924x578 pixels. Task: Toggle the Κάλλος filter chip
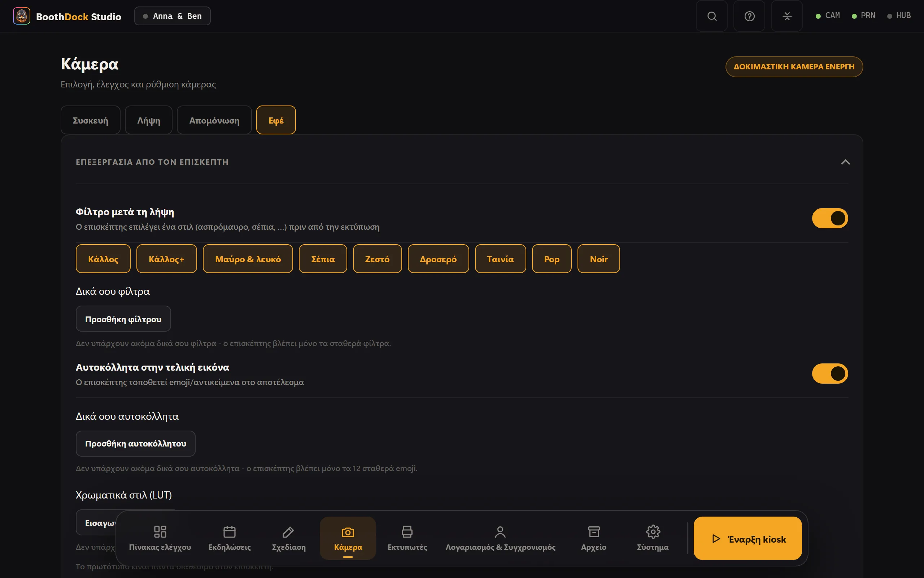(103, 259)
